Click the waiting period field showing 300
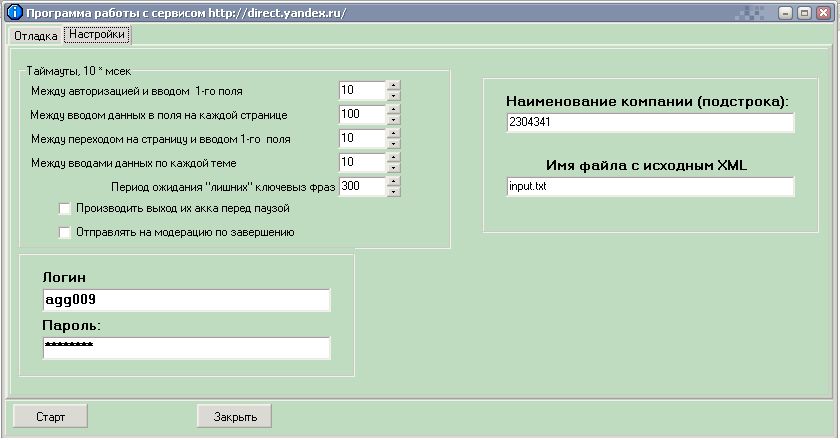840x440 pixels. pos(363,187)
